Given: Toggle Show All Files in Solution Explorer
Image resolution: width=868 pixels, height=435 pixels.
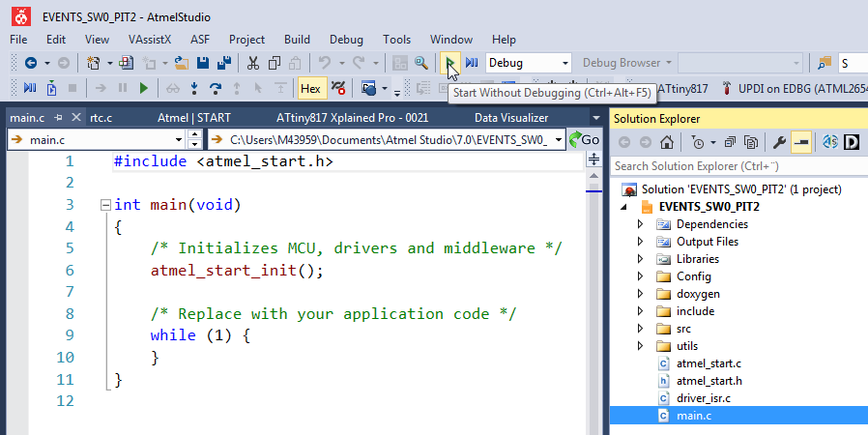Looking at the screenshot, I should tap(751, 143).
